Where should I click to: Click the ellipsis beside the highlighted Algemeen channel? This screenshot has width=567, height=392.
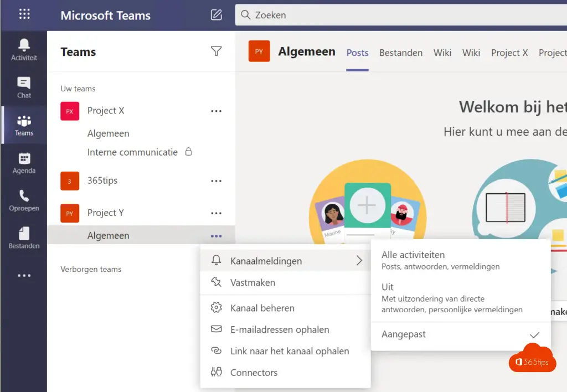coord(217,236)
